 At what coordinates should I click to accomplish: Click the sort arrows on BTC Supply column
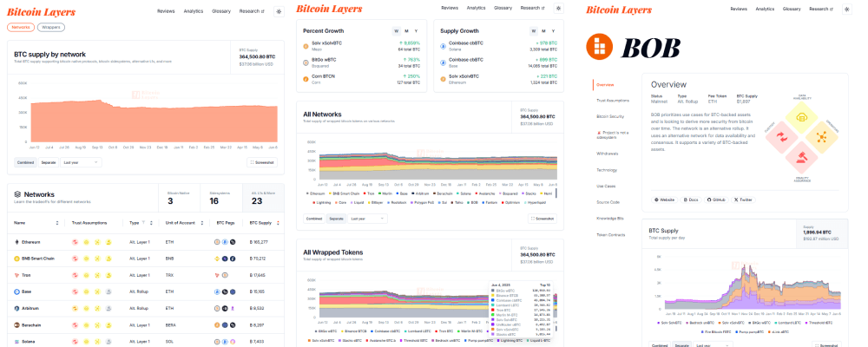[x=278, y=223]
